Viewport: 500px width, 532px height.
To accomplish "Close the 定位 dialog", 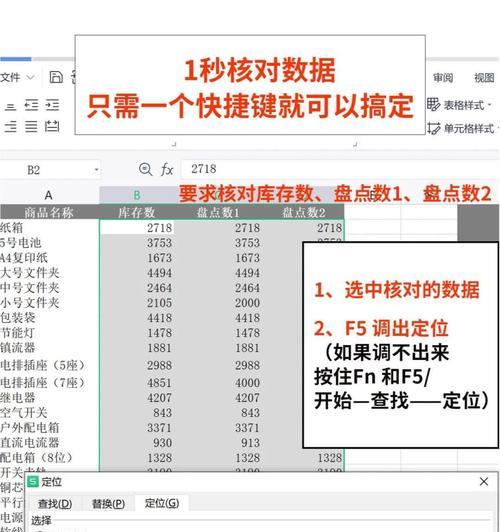I will pyautogui.click(x=484, y=481).
